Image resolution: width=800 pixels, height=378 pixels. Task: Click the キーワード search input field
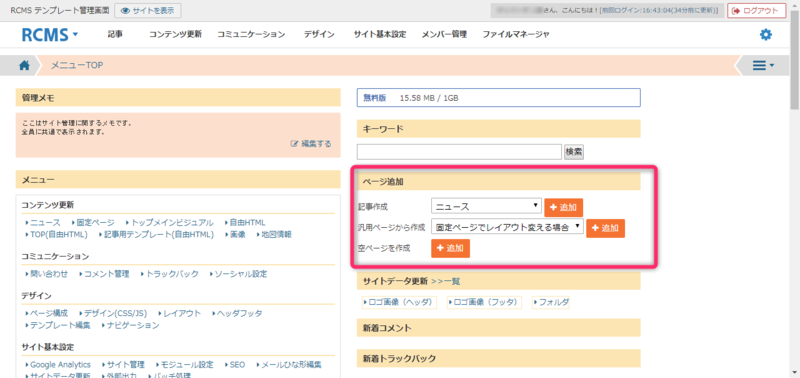(x=459, y=152)
